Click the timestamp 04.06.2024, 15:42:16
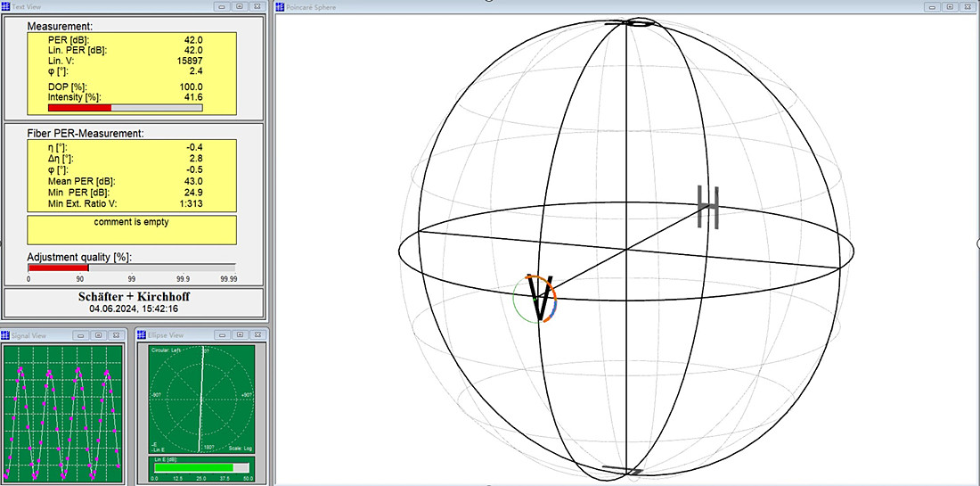This screenshot has height=486, width=980. pyautogui.click(x=135, y=309)
